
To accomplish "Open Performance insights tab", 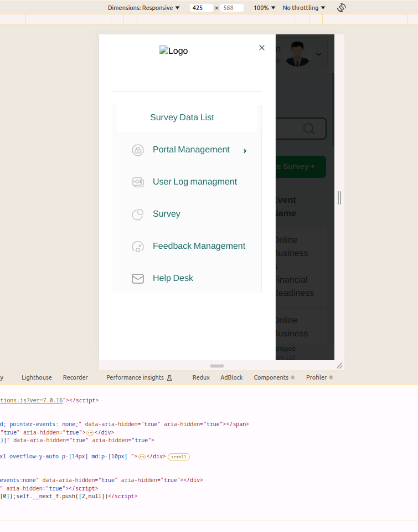I will 140,377.
